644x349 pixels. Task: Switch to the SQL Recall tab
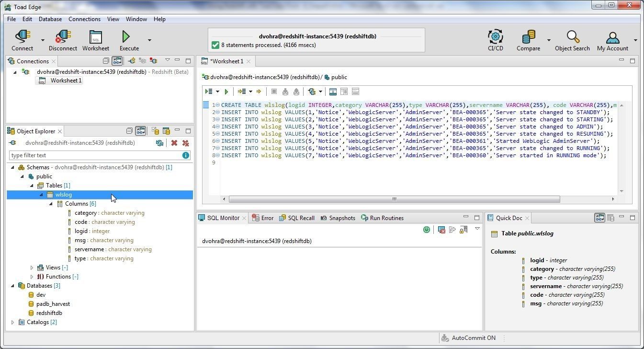[296, 218]
